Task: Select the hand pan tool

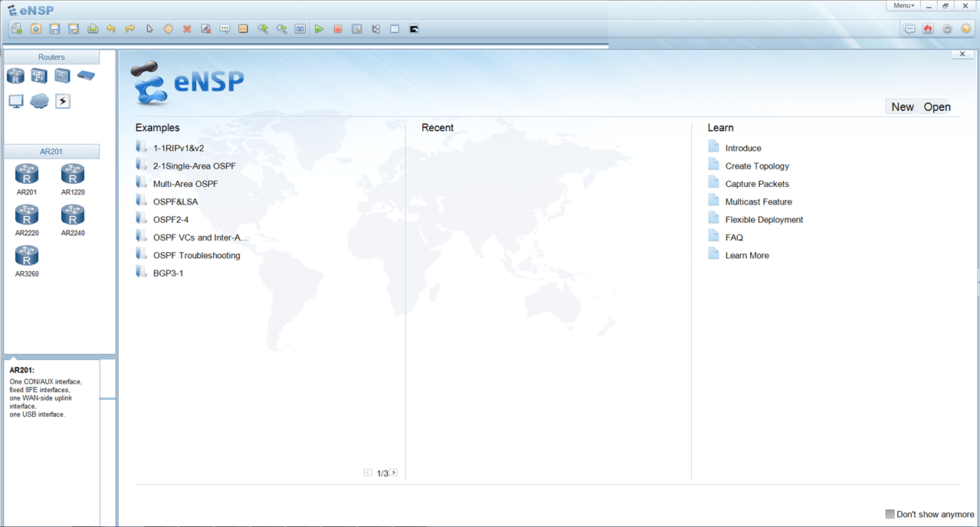Action: pos(169,29)
